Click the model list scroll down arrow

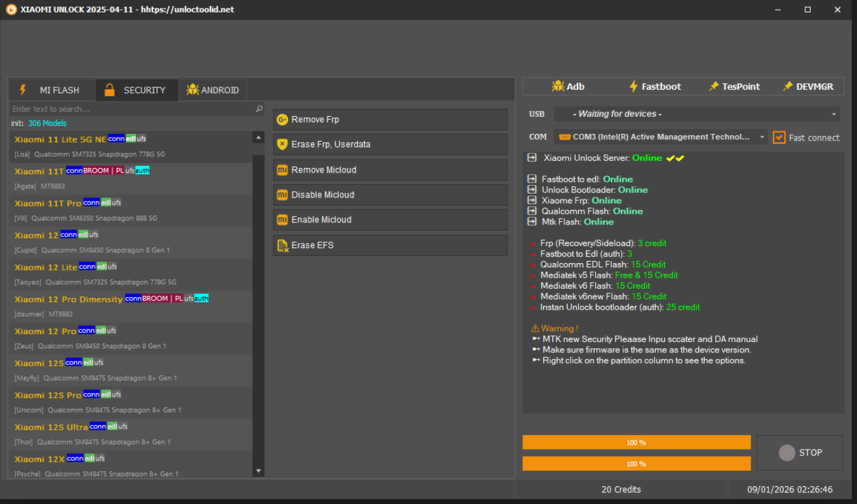259,471
